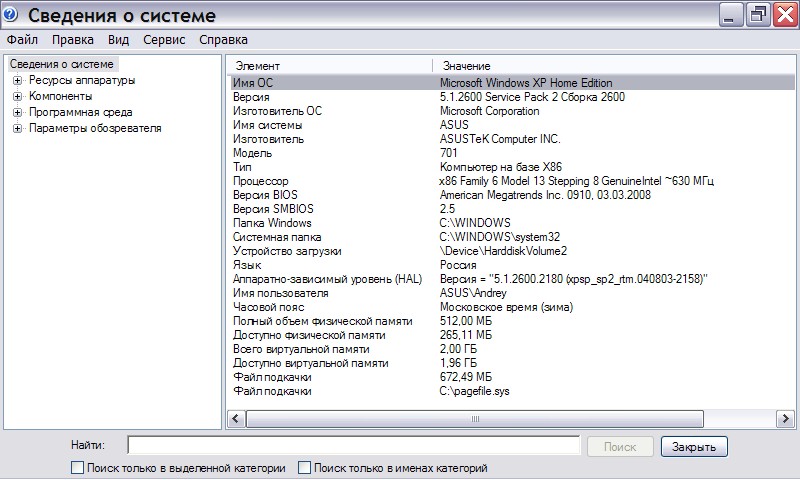Select the Процессор row in the list
This screenshot has width=800, height=480.
click(260, 181)
